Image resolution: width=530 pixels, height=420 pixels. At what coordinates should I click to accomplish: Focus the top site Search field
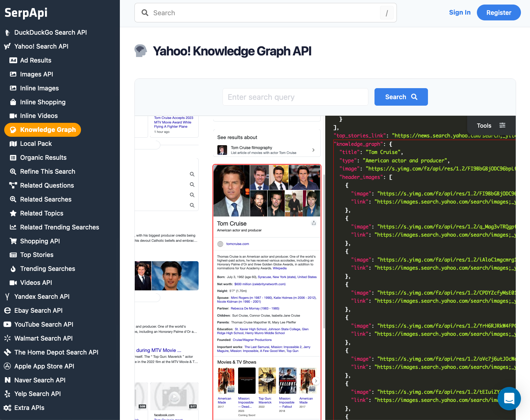pos(266,13)
